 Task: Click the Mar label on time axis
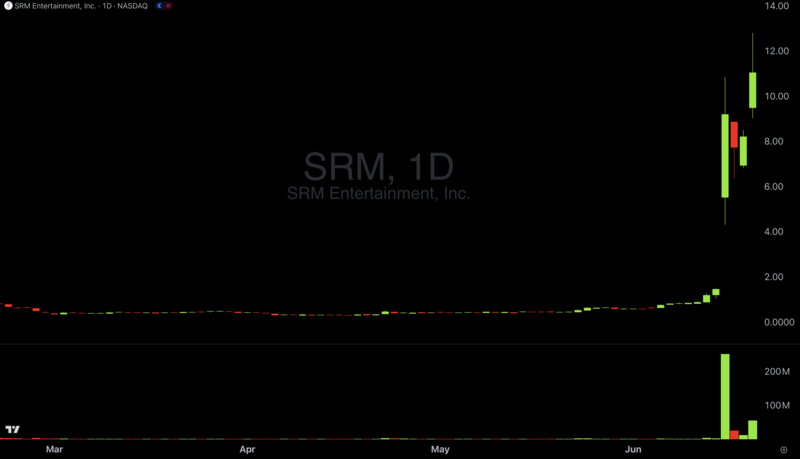coord(55,450)
